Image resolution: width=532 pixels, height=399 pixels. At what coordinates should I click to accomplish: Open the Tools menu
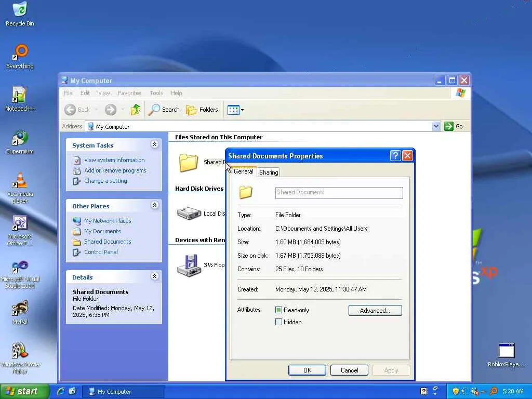tap(156, 93)
